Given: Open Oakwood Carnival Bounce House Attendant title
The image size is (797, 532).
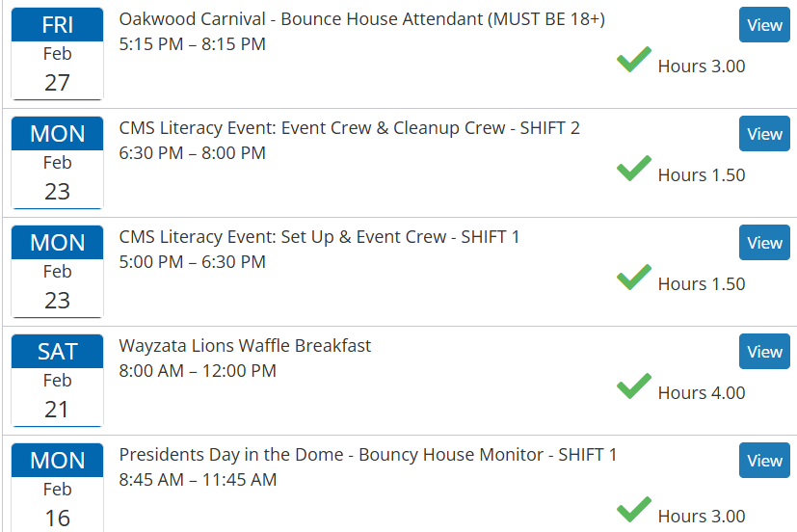Looking at the screenshot, I should (x=361, y=19).
